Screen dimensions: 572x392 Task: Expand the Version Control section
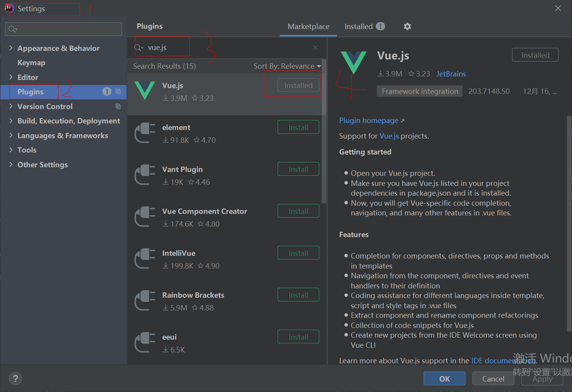(11, 106)
